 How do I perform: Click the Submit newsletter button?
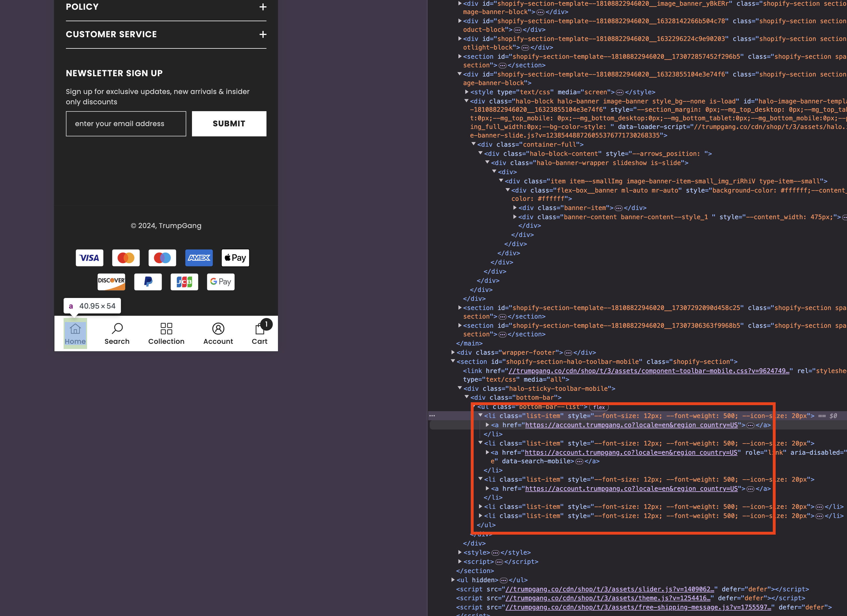pyautogui.click(x=229, y=123)
